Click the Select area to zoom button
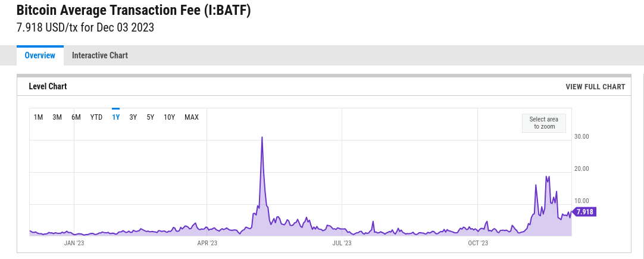The width and height of the screenshot is (644, 259). [x=544, y=123]
